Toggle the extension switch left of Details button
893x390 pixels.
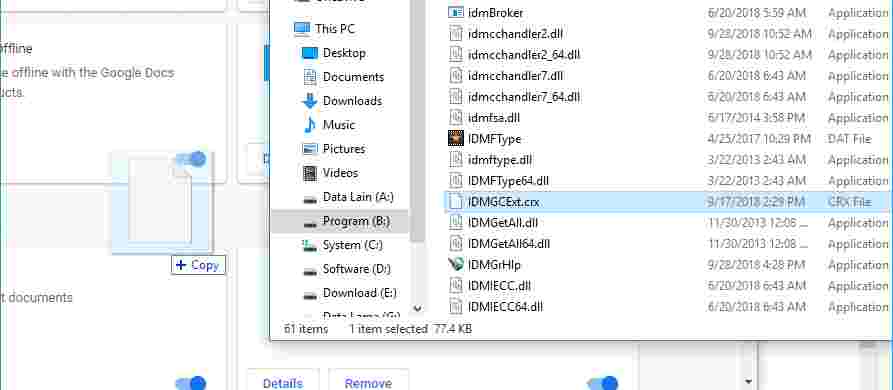190,383
